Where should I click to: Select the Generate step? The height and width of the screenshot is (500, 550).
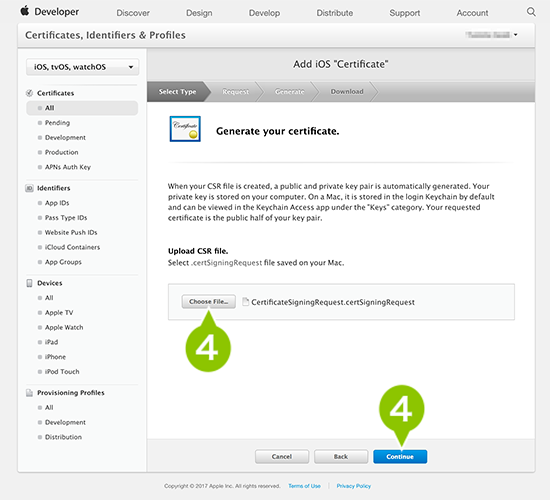click(x=290, y=92)
